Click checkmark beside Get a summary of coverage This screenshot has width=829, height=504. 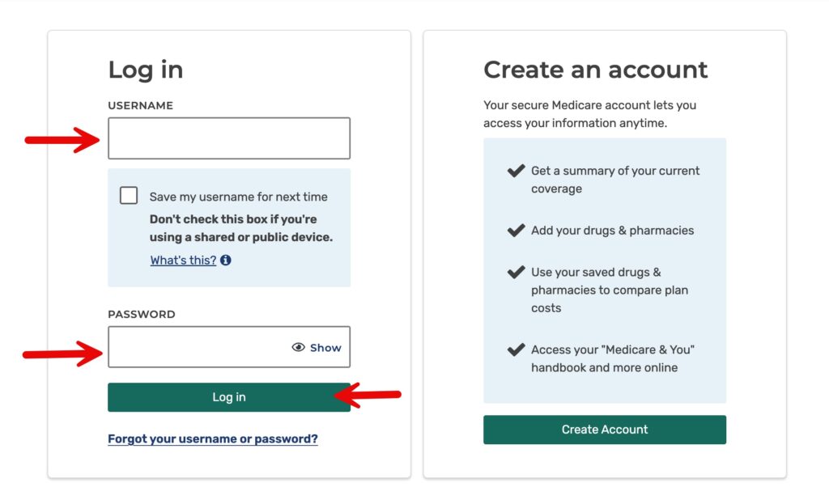(x=516, y=171)
